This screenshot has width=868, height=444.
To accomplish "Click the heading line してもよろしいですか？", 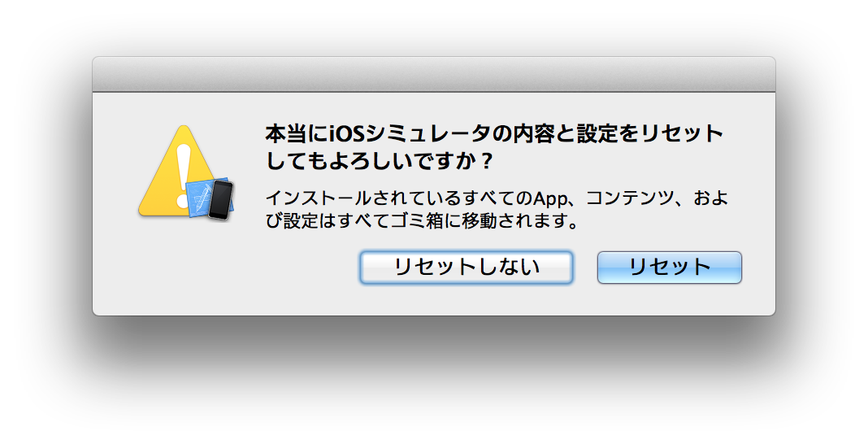I will tap(380, 161).
